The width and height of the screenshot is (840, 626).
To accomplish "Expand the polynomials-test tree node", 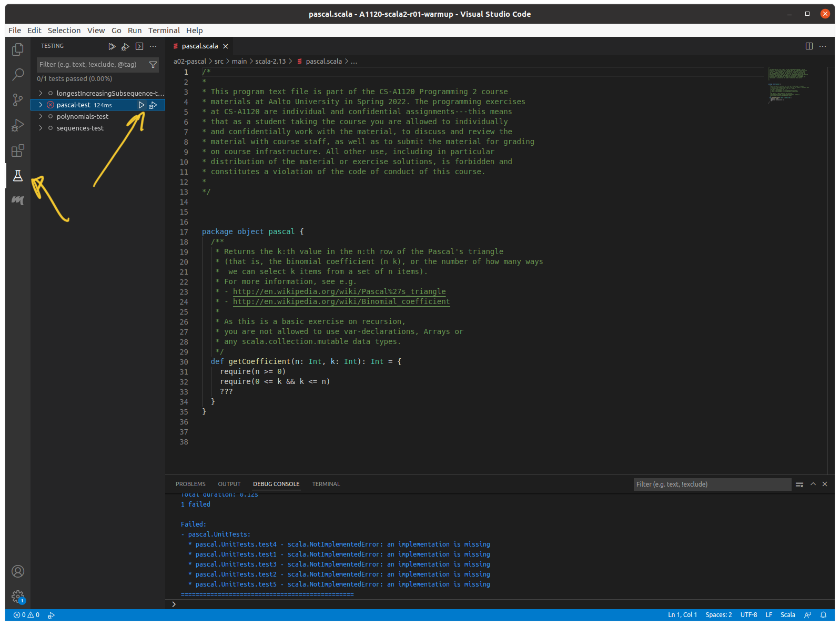I will click(41, 116).
